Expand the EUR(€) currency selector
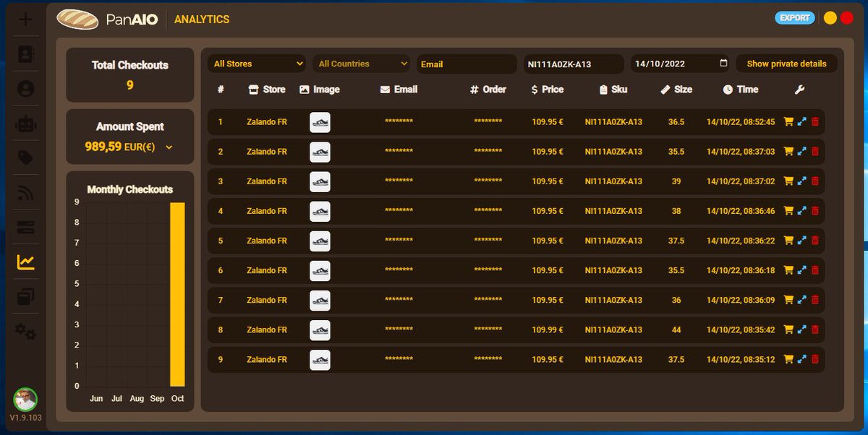The height and width of the screenshot is (435, 868). [169, 147]
